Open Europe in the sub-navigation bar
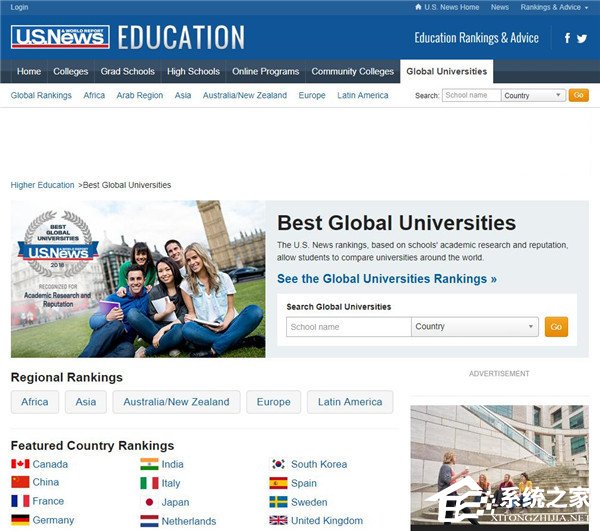 pos(312,95)
